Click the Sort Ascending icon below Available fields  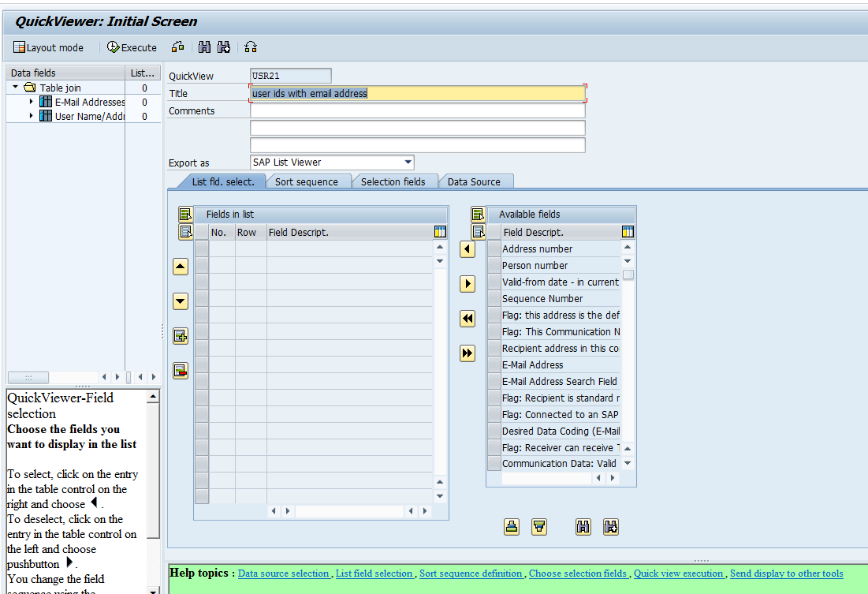511,526
